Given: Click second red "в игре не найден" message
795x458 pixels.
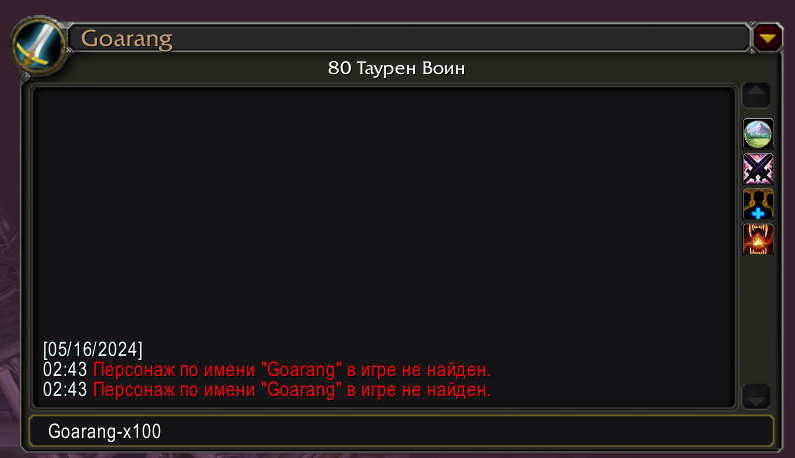Looking at the screenshot, I should (419, 390).
